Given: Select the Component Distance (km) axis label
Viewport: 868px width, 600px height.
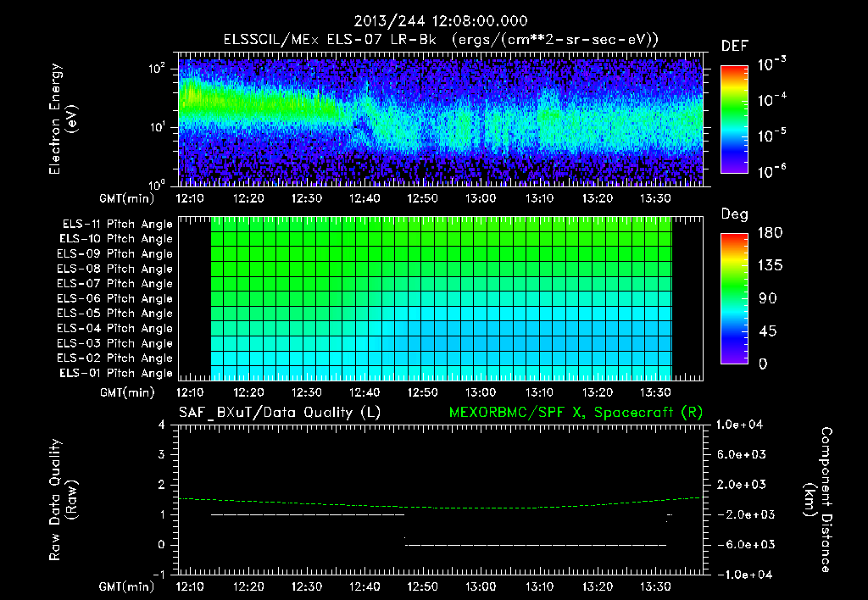Looking at the screenshot, I should coord(818,500).
